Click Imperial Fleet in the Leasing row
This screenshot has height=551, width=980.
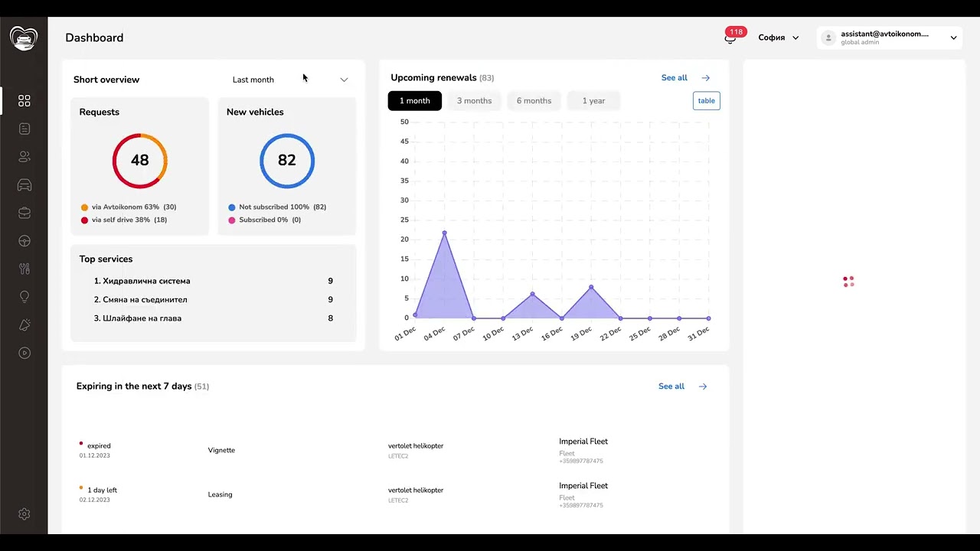click(x=583, y=486)
